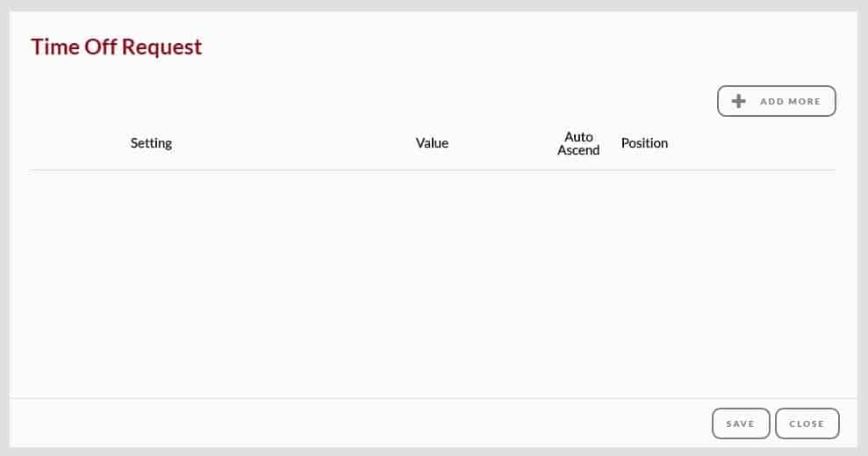Click the empty table area below headers
The height and width of the screenshot is (456, 868).
coord(433,284)
